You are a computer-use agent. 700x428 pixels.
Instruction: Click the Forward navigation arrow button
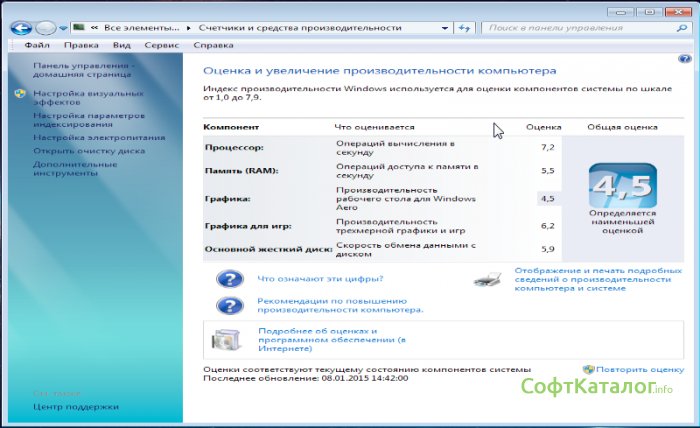tap(44, 28)
